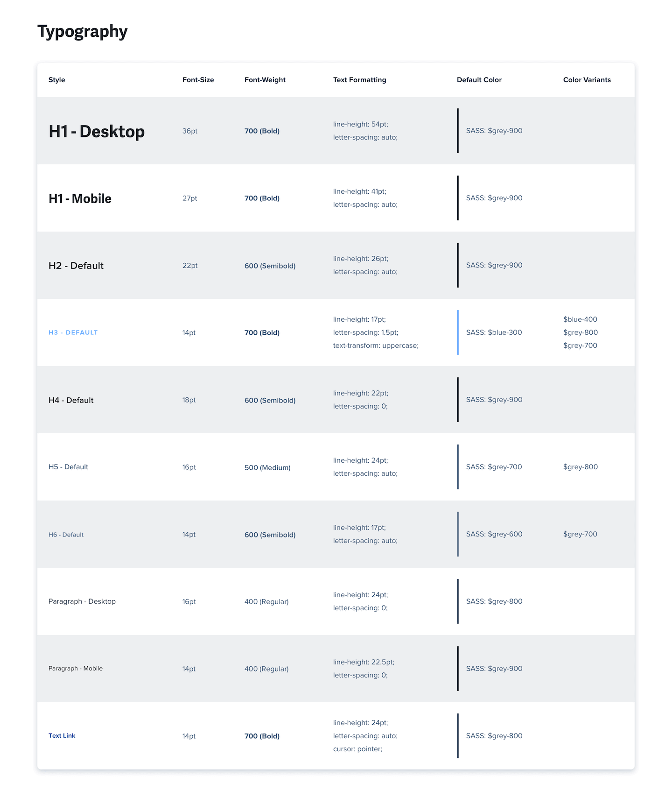Select the blue H3 - DEFAULT heading sample
Image resolution: width=672 pixels, height=797 pixels.
tap(73, 332)
